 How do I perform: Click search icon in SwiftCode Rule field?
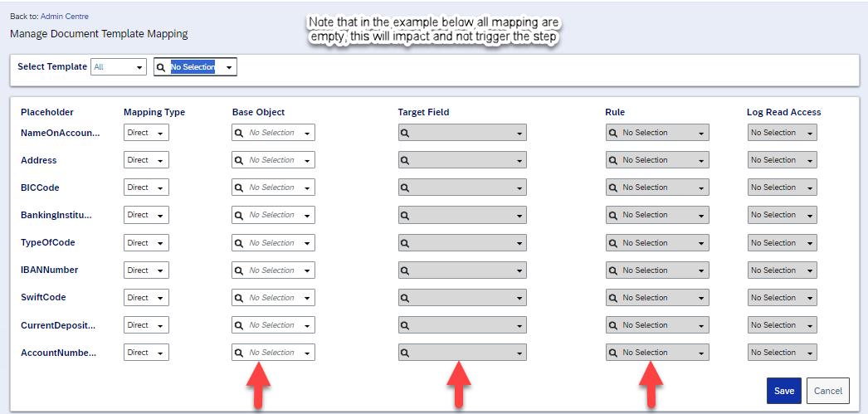[x=612, y=298]
